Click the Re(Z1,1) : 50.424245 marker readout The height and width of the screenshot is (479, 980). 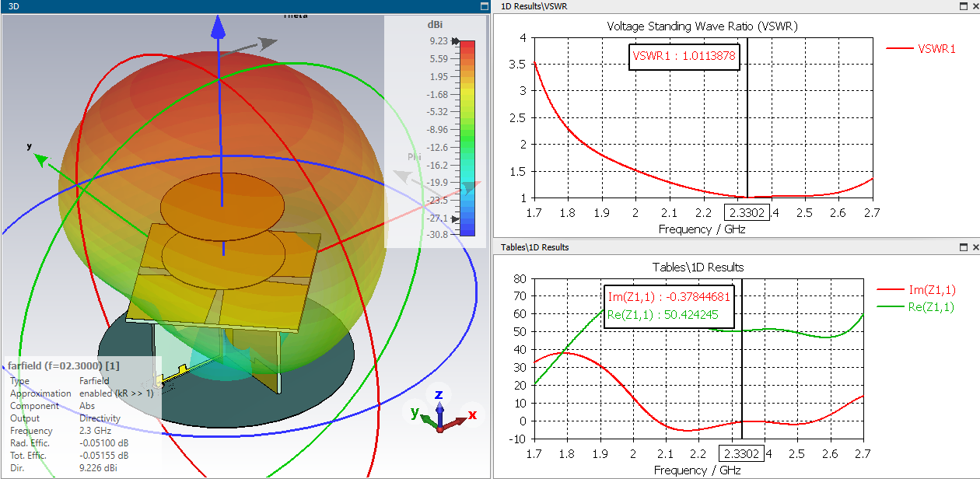point(663,315)
